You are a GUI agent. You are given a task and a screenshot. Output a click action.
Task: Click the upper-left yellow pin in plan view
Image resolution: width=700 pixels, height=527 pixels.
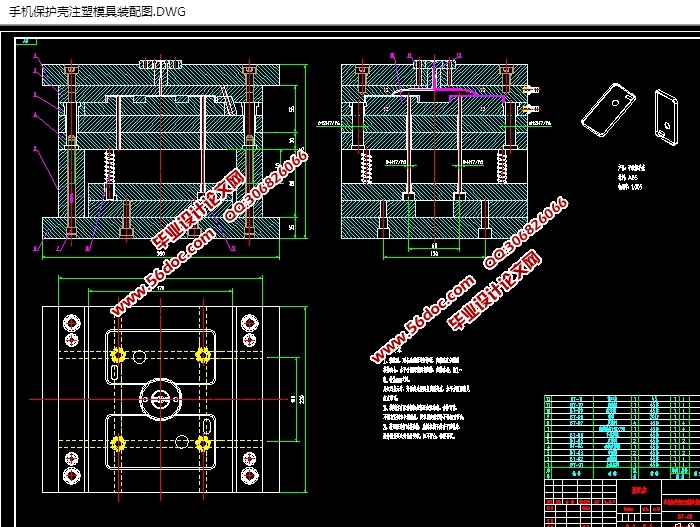click(x=118, y=355)
